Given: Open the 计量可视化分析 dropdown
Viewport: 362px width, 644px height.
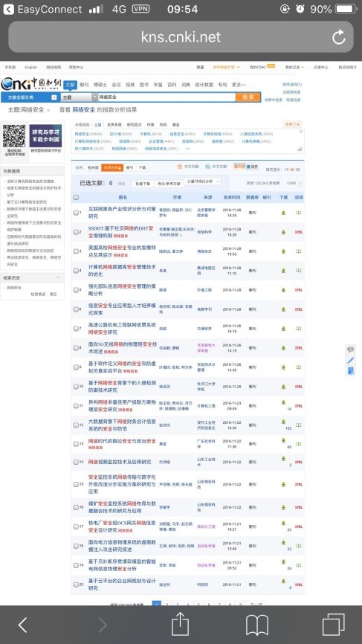Looking at the screenshot, I should tap(202, 181).
